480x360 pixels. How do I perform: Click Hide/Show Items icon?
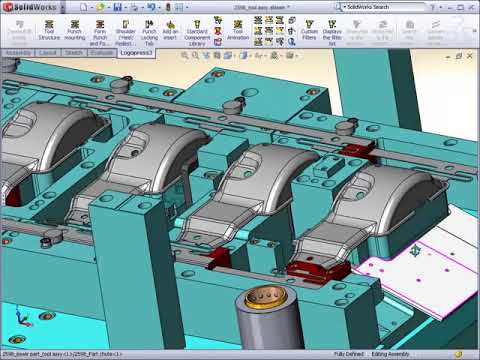point(258,56)
